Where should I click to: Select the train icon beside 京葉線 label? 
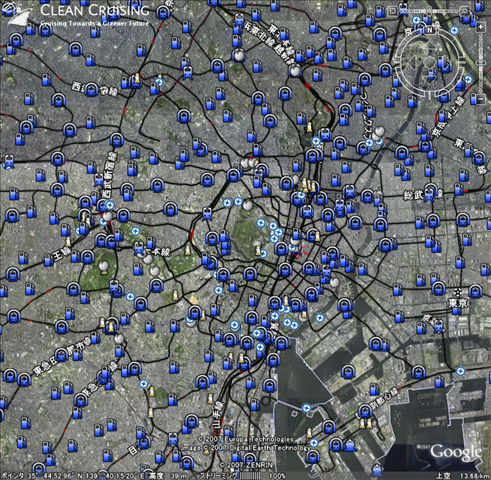click(439, 327)
